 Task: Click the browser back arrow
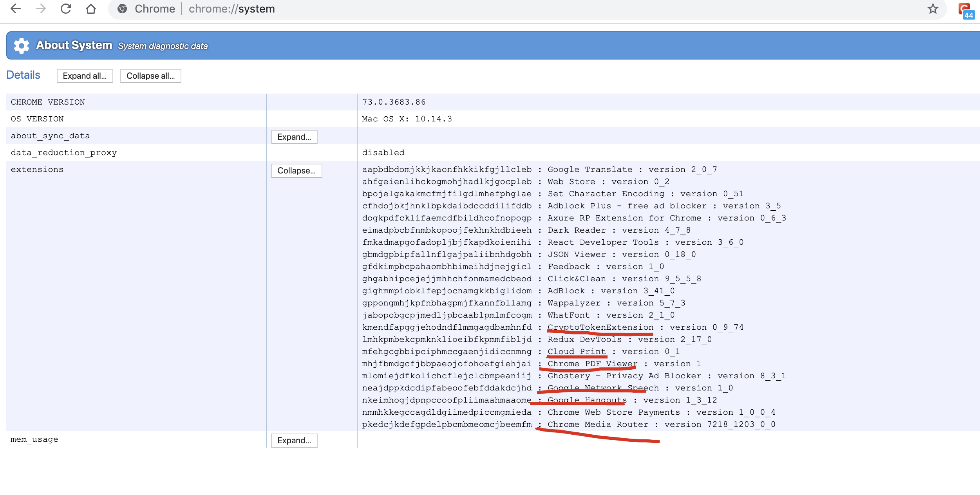(16, 9)
